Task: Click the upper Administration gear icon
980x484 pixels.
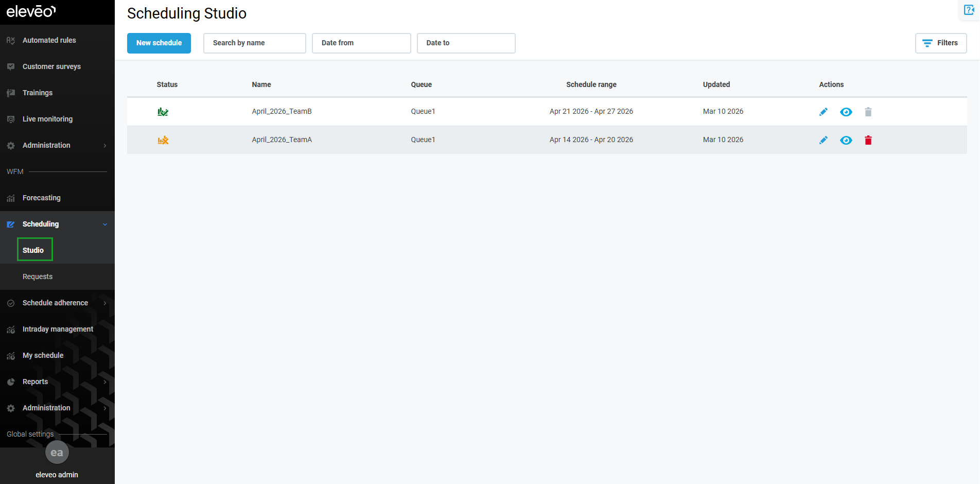Action: click(x=11, y=145)
